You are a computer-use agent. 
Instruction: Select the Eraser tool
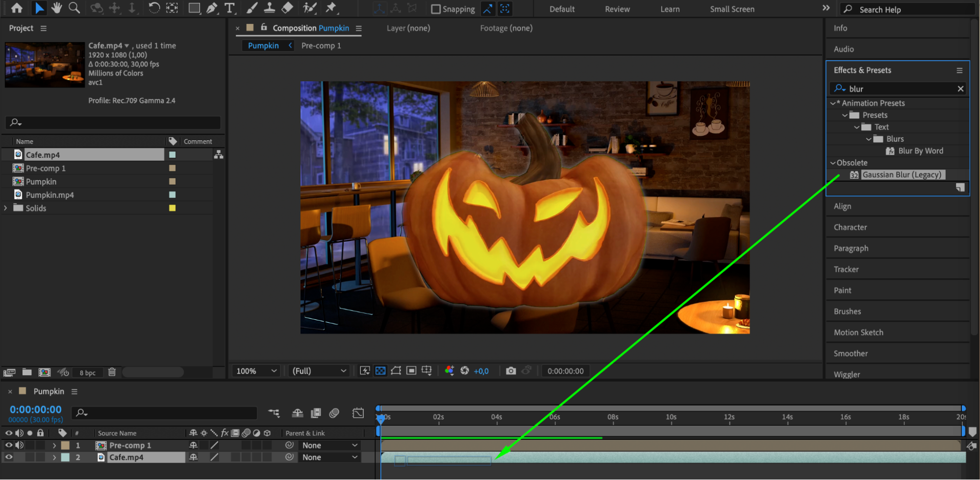(x=287, y=8)
